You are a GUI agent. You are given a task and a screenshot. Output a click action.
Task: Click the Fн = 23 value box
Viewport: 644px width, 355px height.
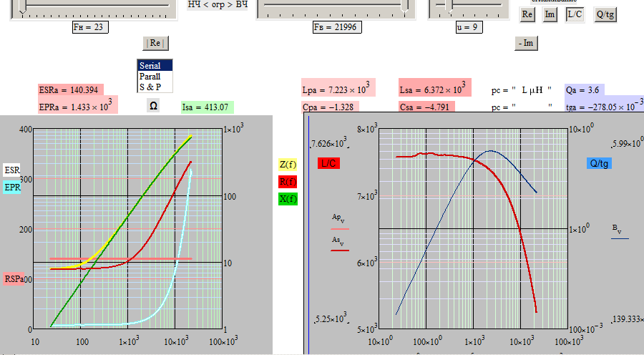(90, 27)
